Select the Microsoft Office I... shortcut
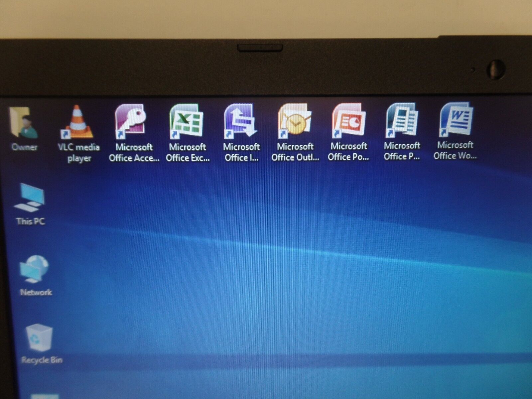 [x=241, y=121]
